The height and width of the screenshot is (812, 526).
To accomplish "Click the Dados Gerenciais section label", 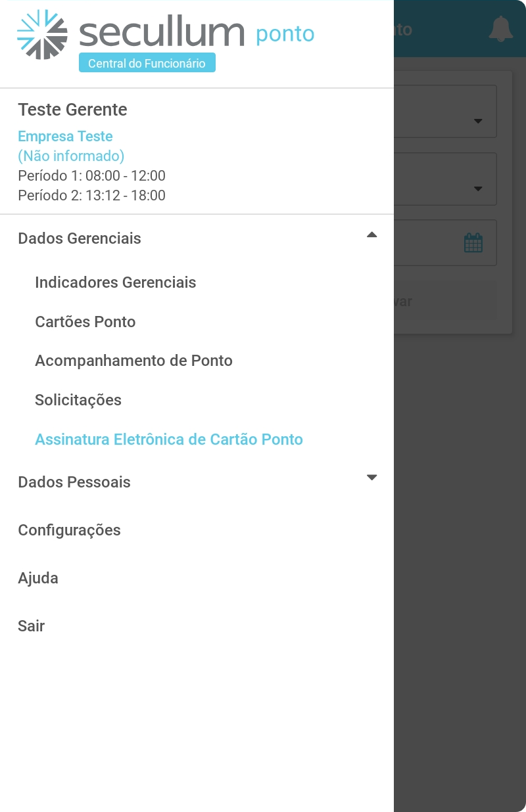I will [x=80, y=238].
